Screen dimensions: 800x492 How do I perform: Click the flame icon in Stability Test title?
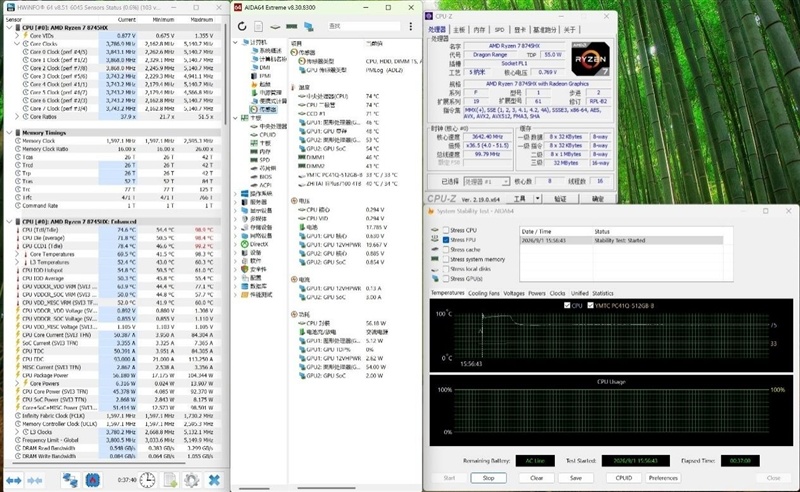(431, 211)
